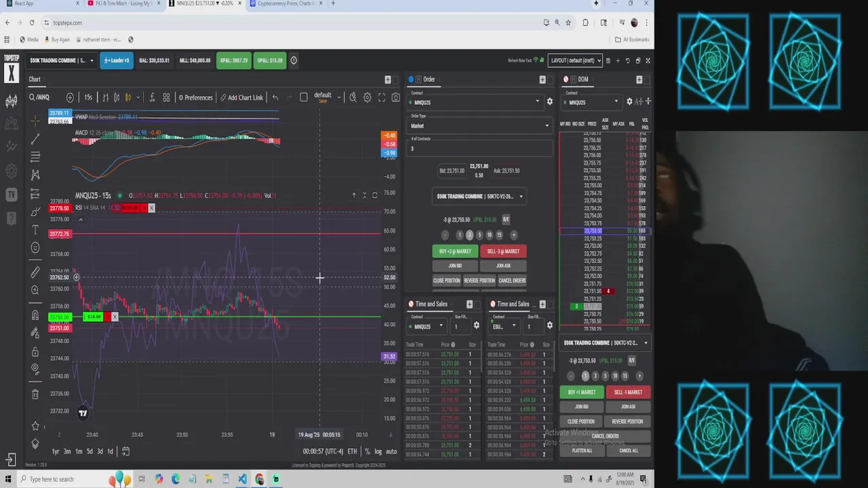Image resolution: width=868 pixels, height=488 pixels.
Task: Toggle lock all drawings padlock
Action: pyautogui.click(x=35, y=352)
